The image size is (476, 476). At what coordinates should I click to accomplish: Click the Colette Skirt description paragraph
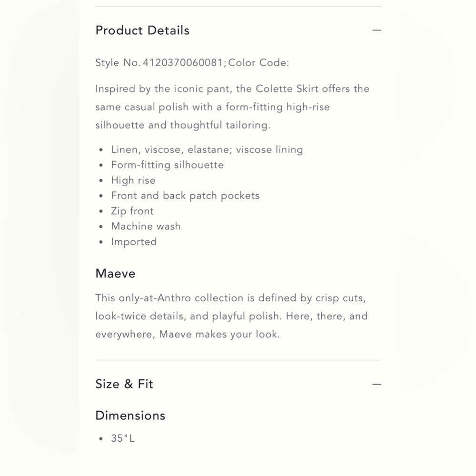[x=232, y=107]
